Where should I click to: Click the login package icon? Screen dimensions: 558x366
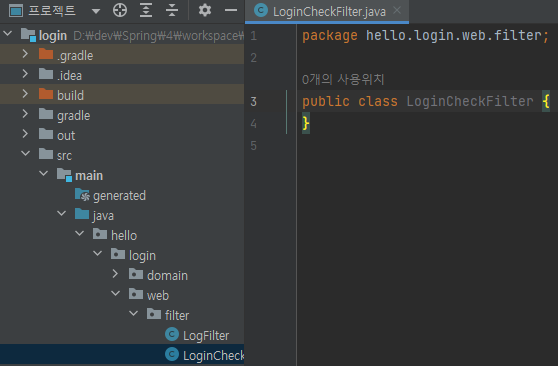click(118, 254)
